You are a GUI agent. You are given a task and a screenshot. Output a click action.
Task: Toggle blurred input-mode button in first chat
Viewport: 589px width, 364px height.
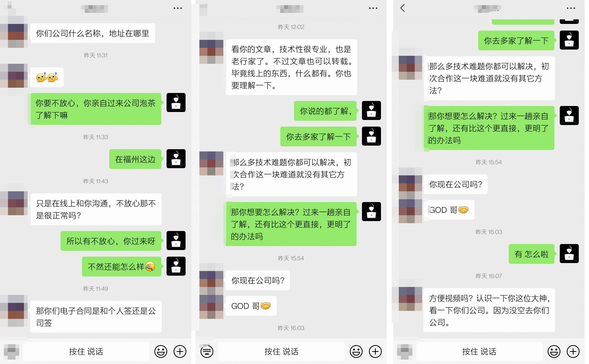11,352
